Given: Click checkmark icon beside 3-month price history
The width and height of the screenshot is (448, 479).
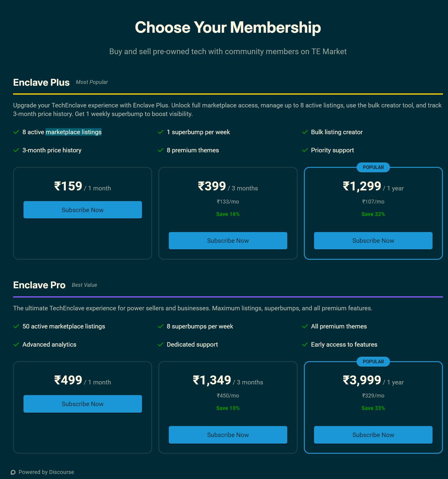Looking at the screenshot, I should click(16, 150).
